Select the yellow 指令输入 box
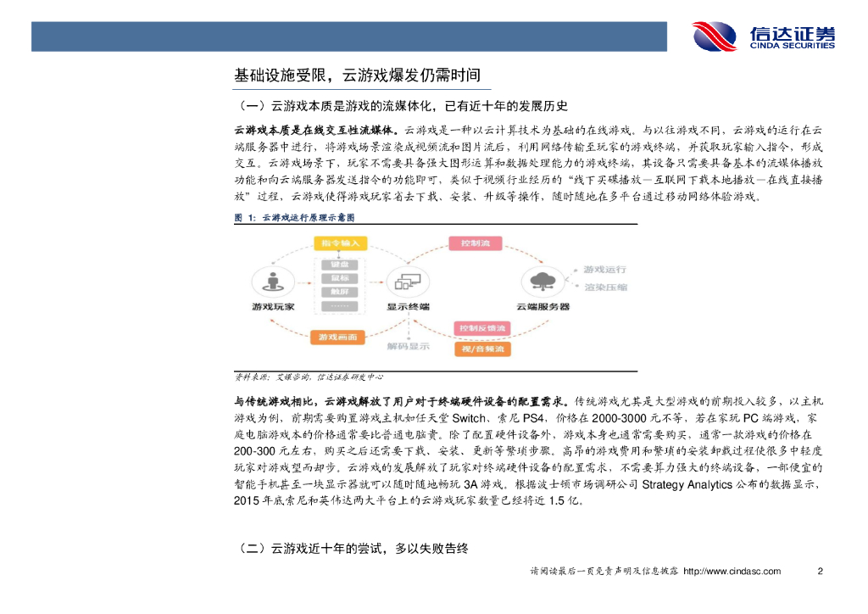868x614 pixels. pos(341,243)
